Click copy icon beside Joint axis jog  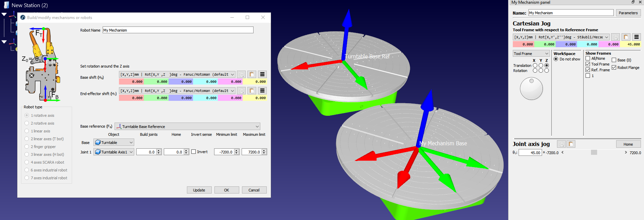click(562, 144)
